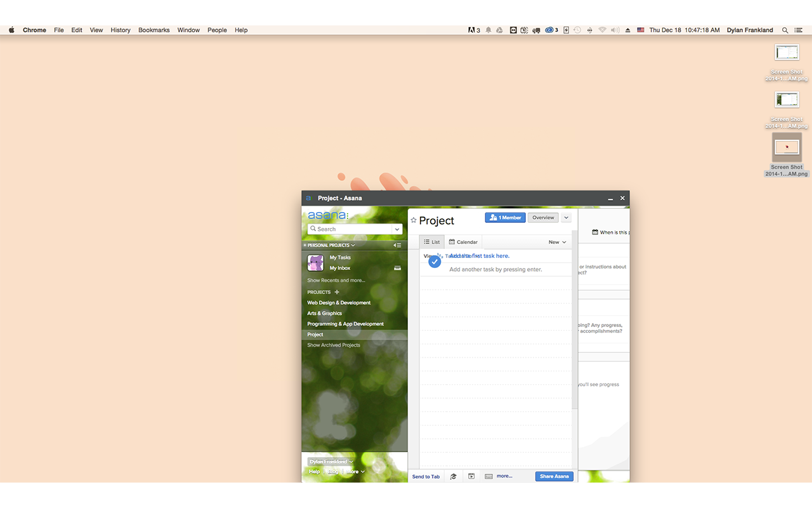Open the Time Machine menu bar icon
Image resolution: width=812 pixels, height=508 pixels.
[577, 30]
